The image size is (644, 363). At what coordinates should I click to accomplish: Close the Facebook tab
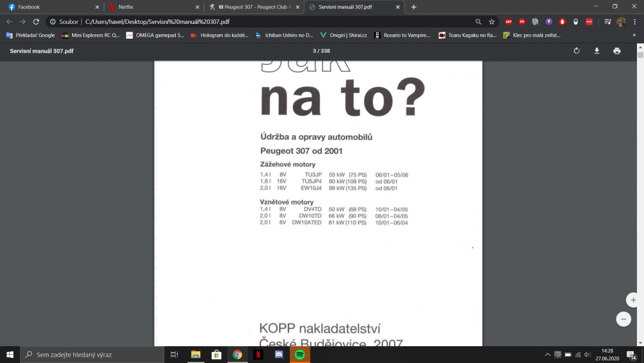[x=97, y=7]
